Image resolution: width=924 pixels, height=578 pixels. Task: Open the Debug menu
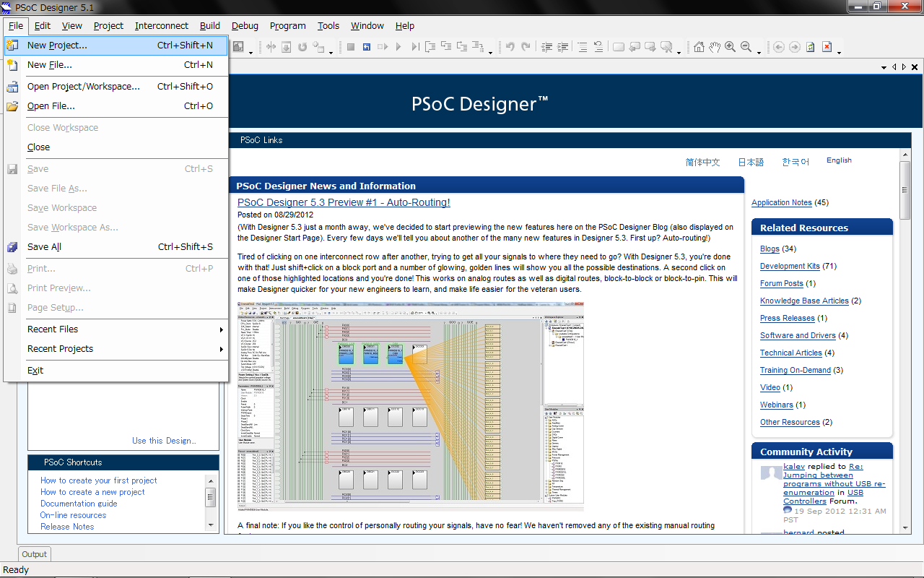click(245, 25)
